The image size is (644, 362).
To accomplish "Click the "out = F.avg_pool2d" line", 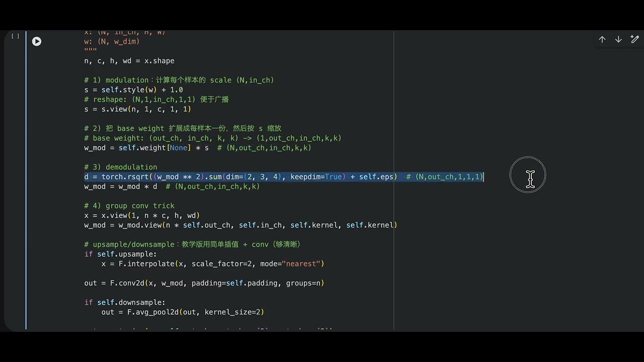I will tap(183, 312).
